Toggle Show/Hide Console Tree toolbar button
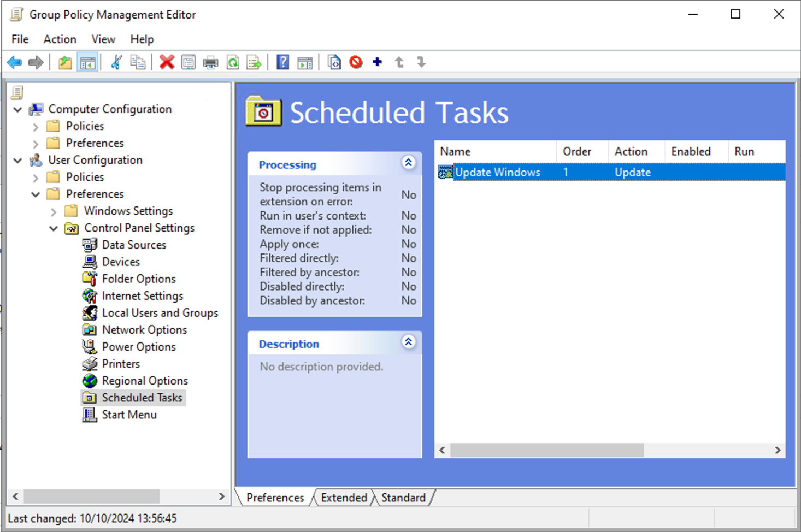This screenshot has width=801, height=532. click(x=87, y=62)
